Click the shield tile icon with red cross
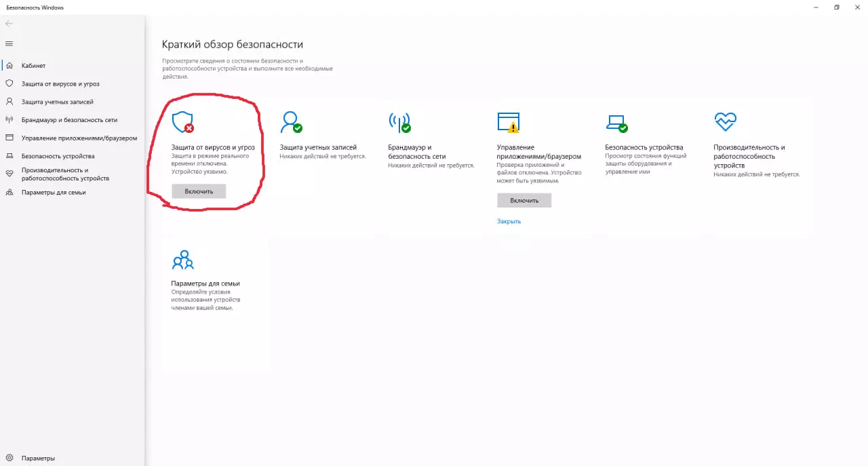This screenshot has height=466, width=868. (182, 123)
